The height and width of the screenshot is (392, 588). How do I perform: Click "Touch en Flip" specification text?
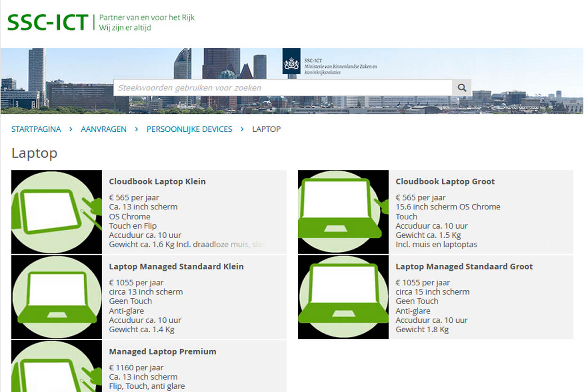click(x=133, y=226)
